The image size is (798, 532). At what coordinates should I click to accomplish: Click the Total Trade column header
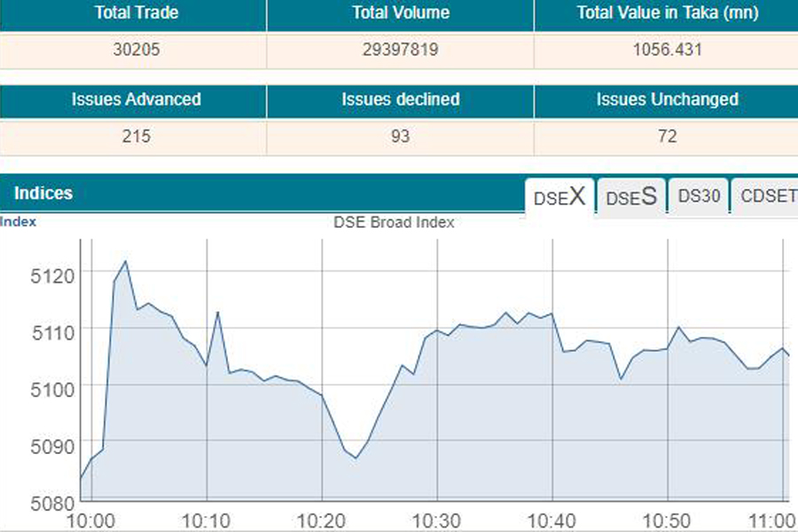tap(135, 13)
